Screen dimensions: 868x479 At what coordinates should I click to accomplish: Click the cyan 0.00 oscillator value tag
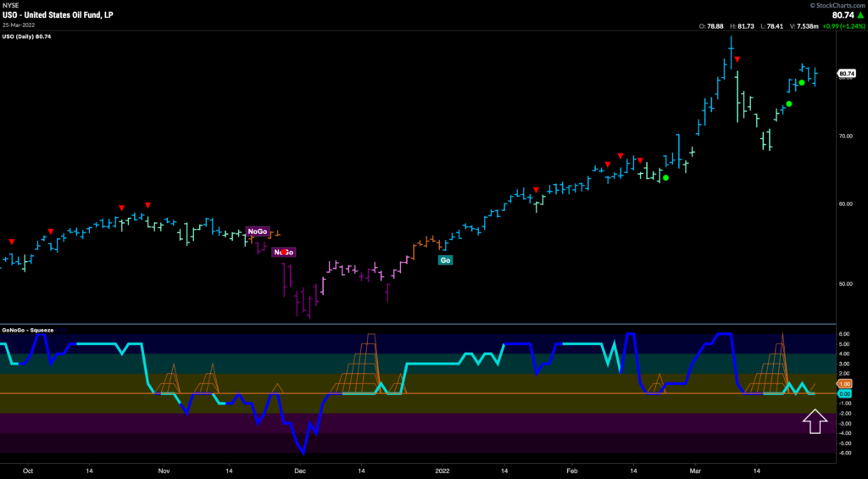tap(844, 394)
